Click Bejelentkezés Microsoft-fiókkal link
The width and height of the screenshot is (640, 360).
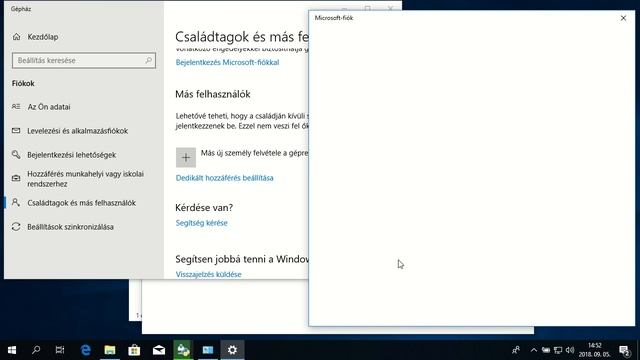(x=227, y=62)
